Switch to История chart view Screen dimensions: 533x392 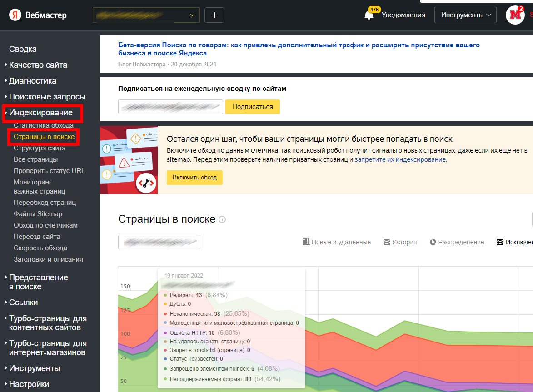[x=400, y=242]
